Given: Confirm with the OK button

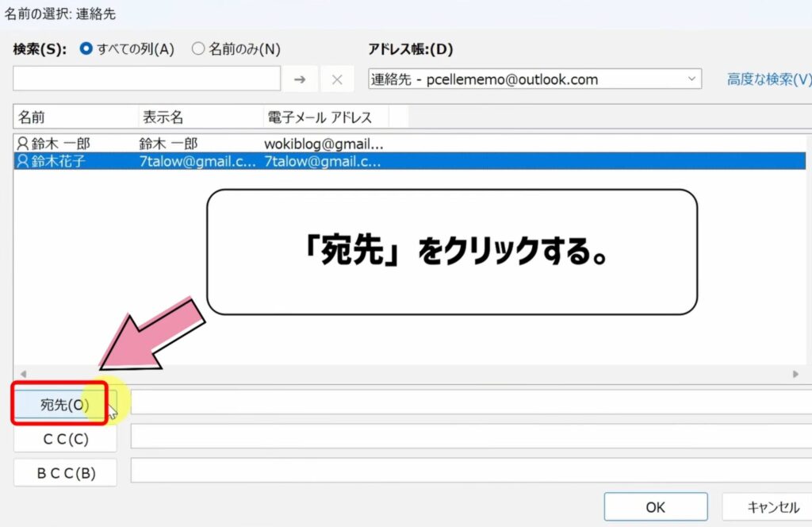Looking at the screenshot, I should (x=655, y=506).
